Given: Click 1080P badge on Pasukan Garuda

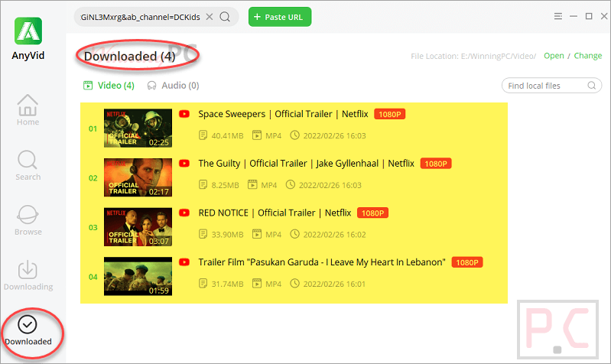Looking at the screenshot, I should (x=466, y=262).
